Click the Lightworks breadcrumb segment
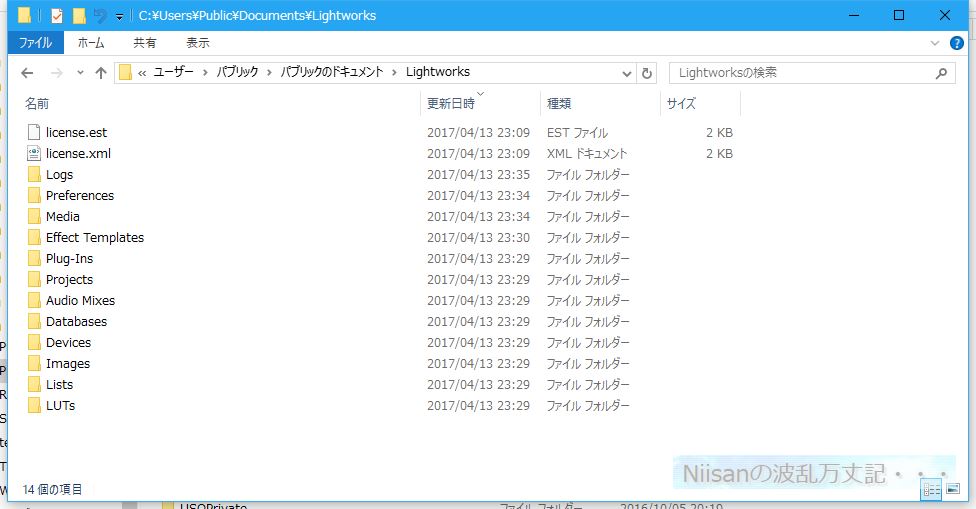 click(438, 72)
